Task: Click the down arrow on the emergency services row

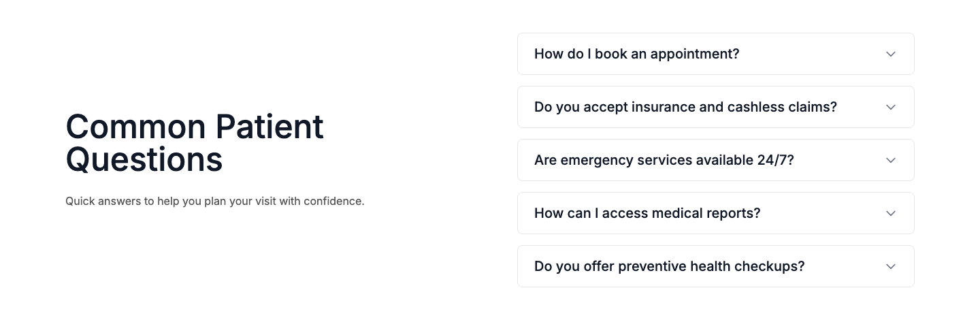Action: [891, 160]
